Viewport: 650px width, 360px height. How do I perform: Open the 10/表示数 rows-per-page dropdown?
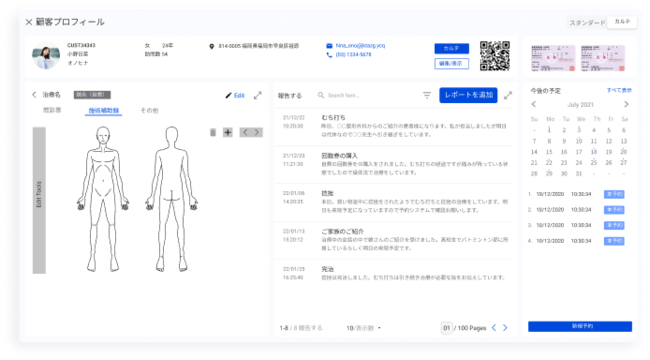[x=364, y=328]
